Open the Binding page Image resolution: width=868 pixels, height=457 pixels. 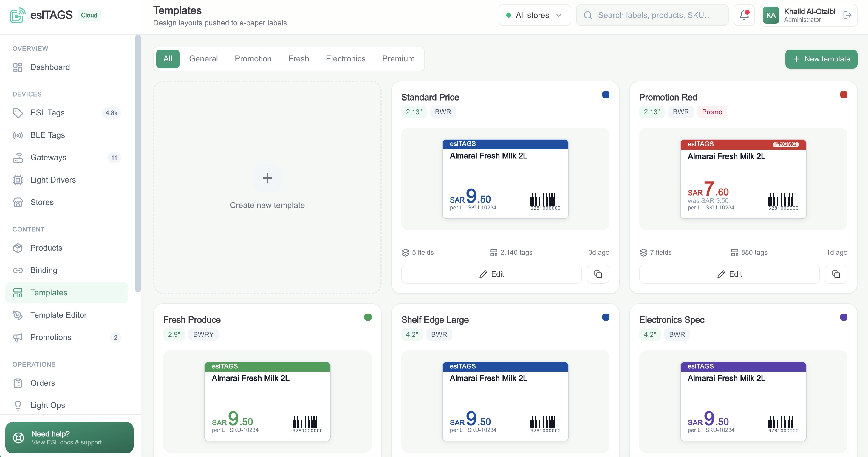pyautogui.click(x=67, y=270)
